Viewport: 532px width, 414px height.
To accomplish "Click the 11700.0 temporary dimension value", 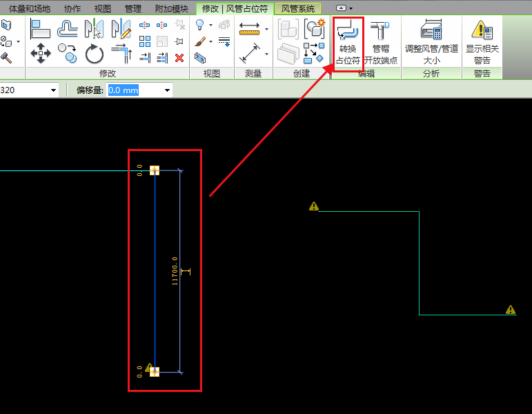I will pos(175,271).
